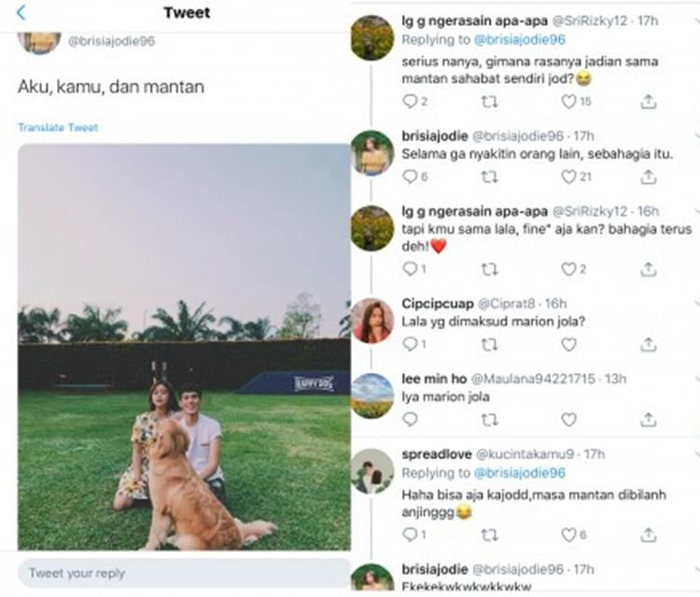Tap the back arrow beside Tweet title
Viewport: 700px width, 597px height.
21,13
